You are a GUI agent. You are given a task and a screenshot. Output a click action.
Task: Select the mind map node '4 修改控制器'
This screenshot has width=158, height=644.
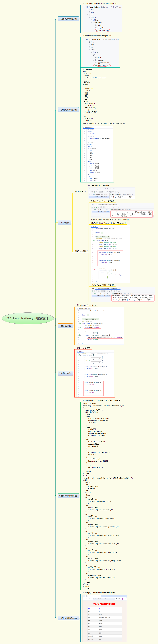pos(65,326)
